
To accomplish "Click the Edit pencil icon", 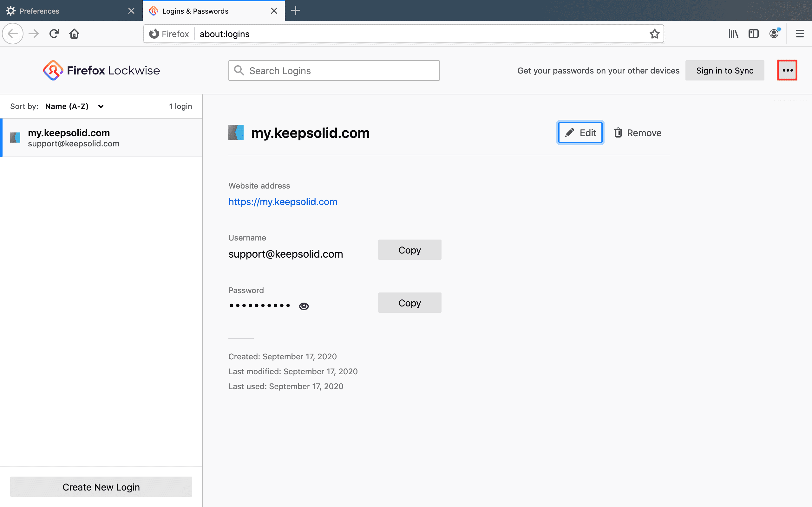I will click(x=569, y=132).
